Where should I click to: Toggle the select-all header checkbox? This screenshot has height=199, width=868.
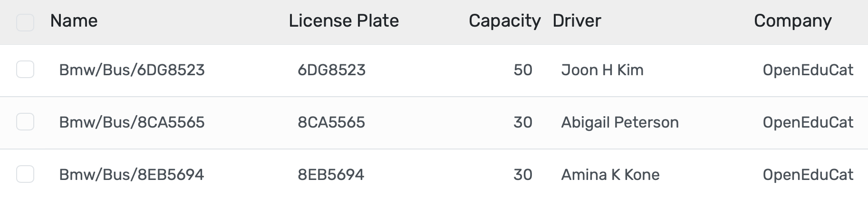coord(25,22)
